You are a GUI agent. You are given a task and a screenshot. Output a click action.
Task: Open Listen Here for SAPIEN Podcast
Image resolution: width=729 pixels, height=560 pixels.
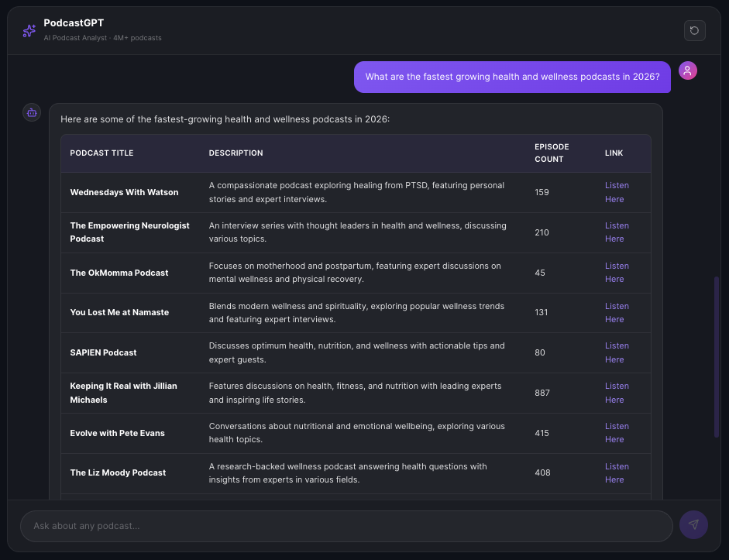tap(617, 352)
